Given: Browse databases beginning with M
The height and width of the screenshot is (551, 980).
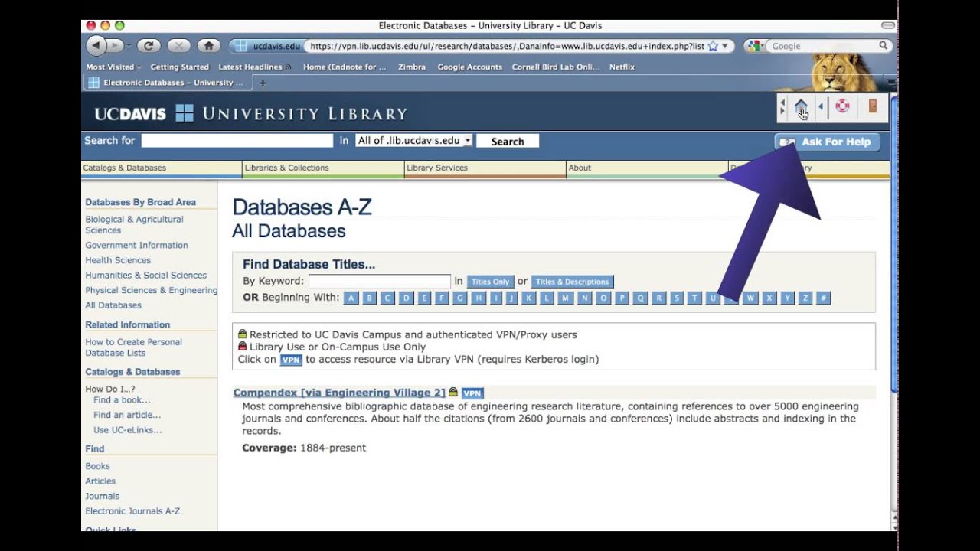Looking at the screenshot, I should tap(566, 298).
